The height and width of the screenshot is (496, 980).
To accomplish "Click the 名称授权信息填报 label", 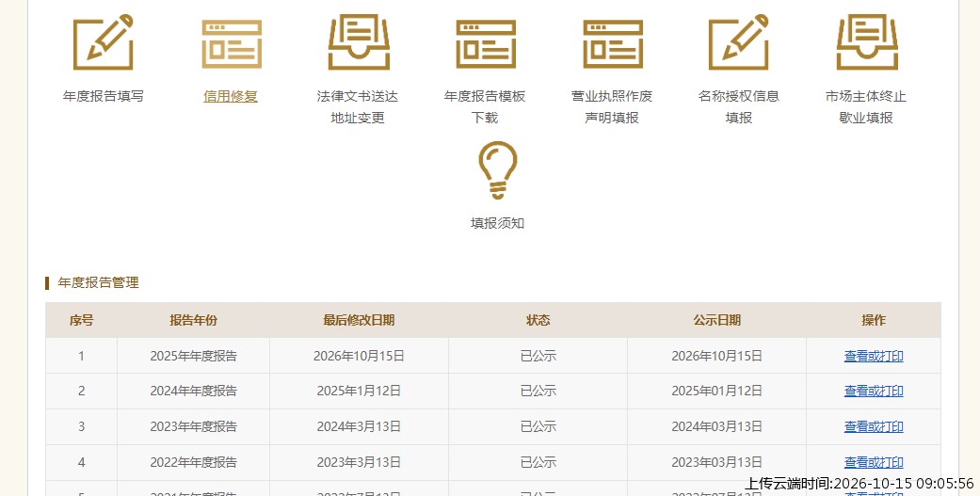I will coord(739,106).
